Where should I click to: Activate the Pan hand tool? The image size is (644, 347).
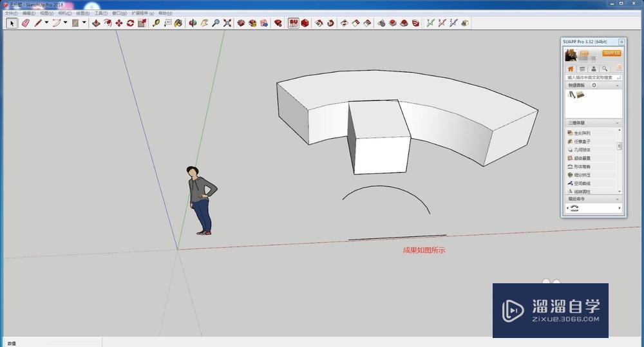pos(204,23)
